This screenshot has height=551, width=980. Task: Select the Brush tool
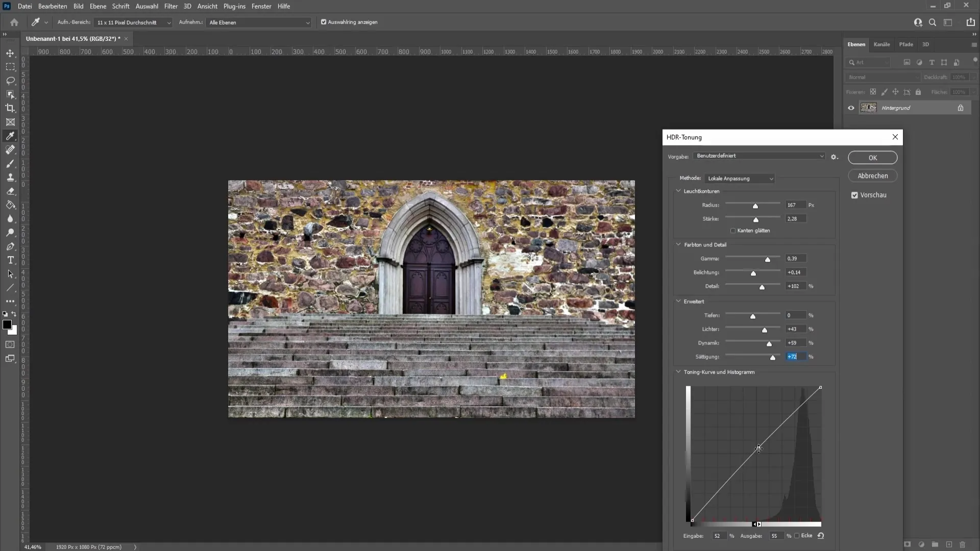click(x=10, y=164)
